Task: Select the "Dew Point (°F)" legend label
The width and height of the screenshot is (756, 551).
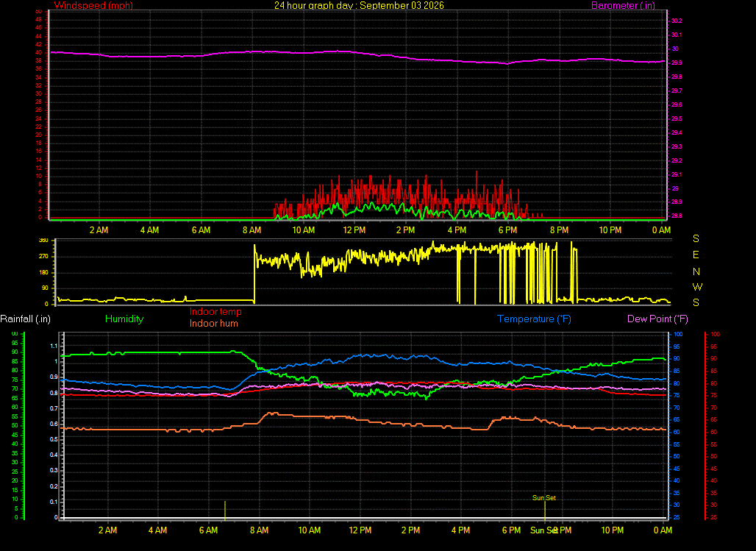Action: [x=657, y=319]
